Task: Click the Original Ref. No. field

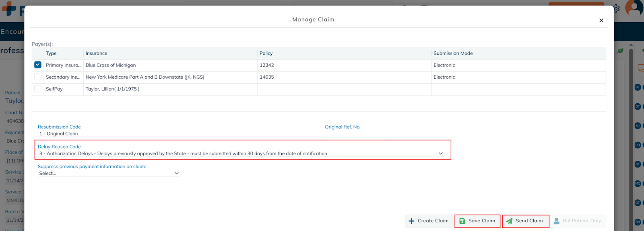Action: [354, 134]
